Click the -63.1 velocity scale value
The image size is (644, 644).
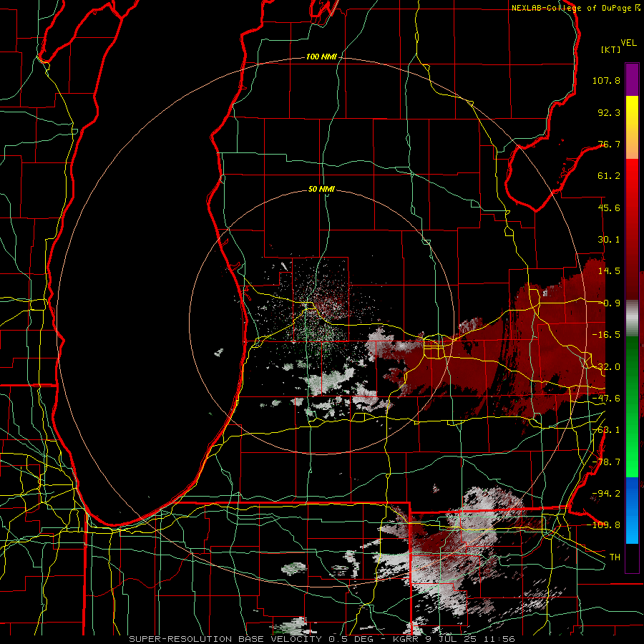(606, 430)
